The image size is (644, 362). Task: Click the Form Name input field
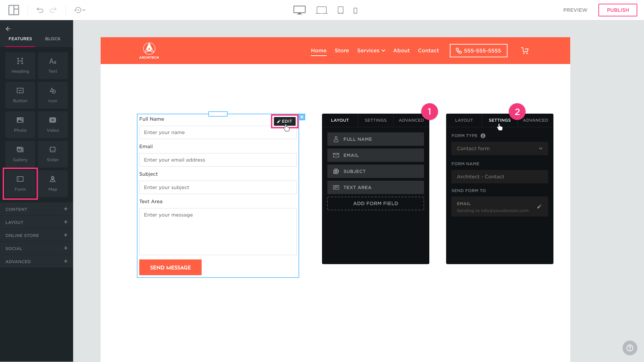click(x=499, y=177)
